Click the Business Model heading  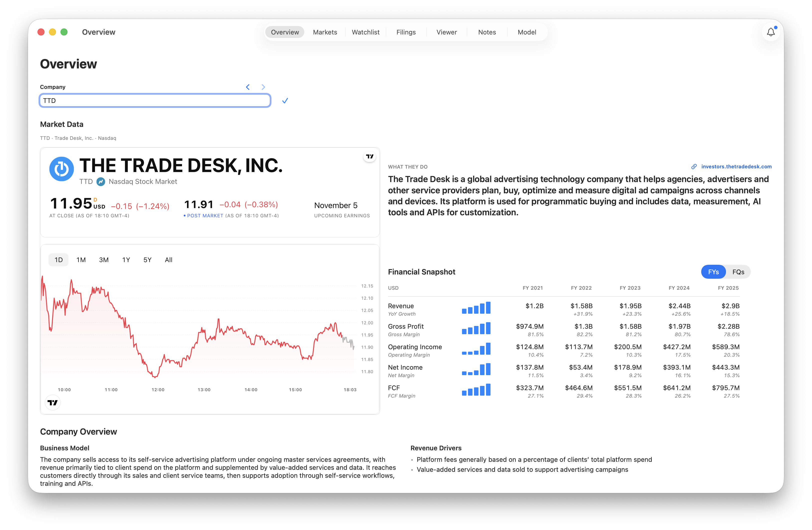(64, 448)
